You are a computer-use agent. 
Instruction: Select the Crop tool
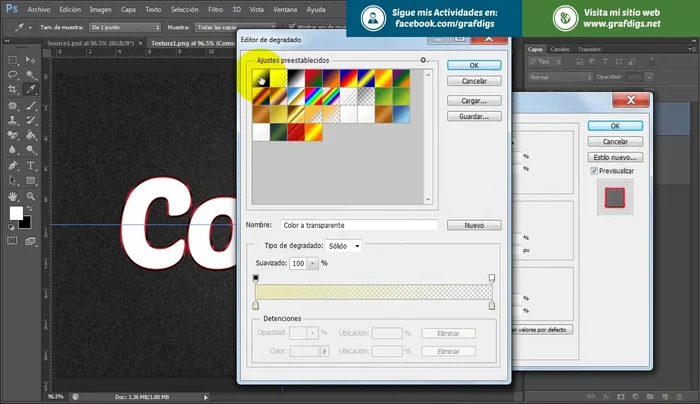point(13,90)
